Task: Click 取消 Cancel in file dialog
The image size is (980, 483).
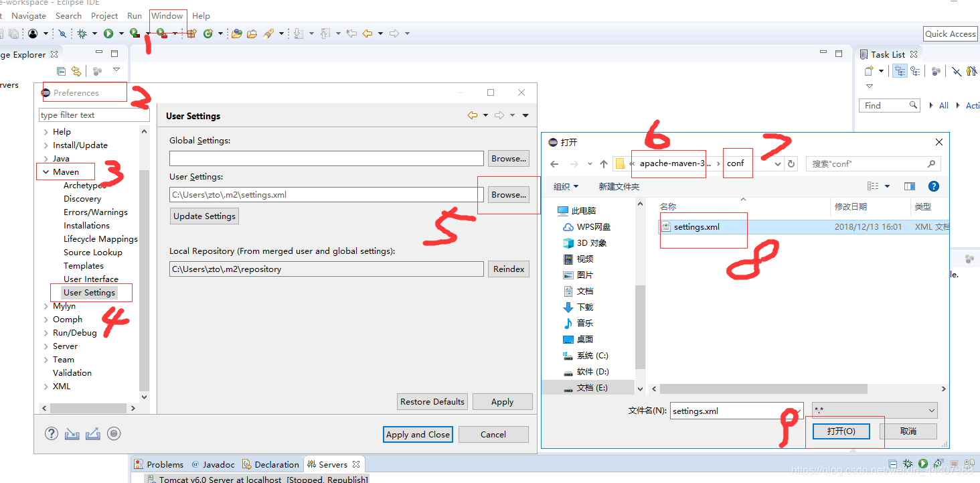Action: click(x=908, y=431)
